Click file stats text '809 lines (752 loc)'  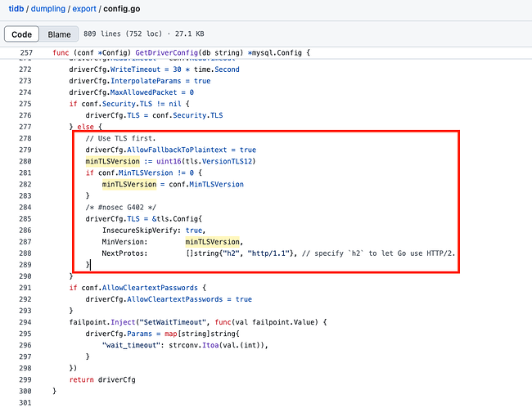click(x=123, y=34)
